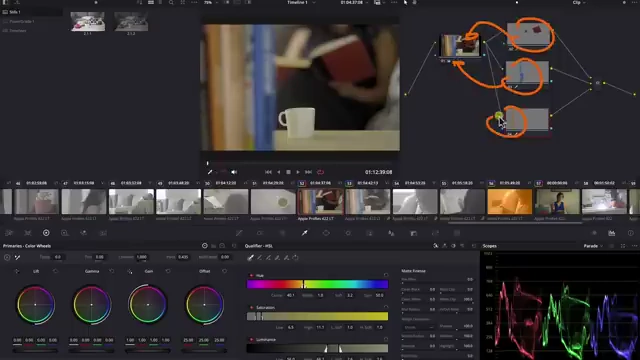
Task: Click the Luminance range bar
Action: [x=318, y=348]
